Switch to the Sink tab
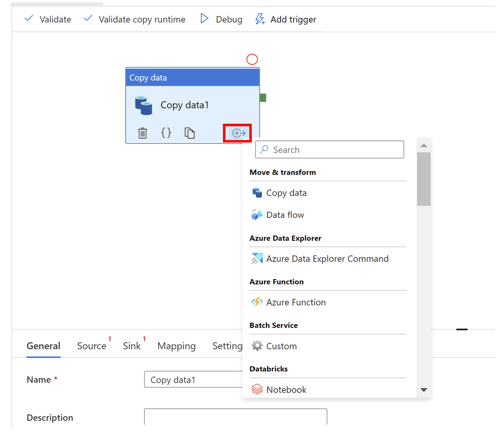The height and width of the screenshot is (435, 504). click(132, 346)
